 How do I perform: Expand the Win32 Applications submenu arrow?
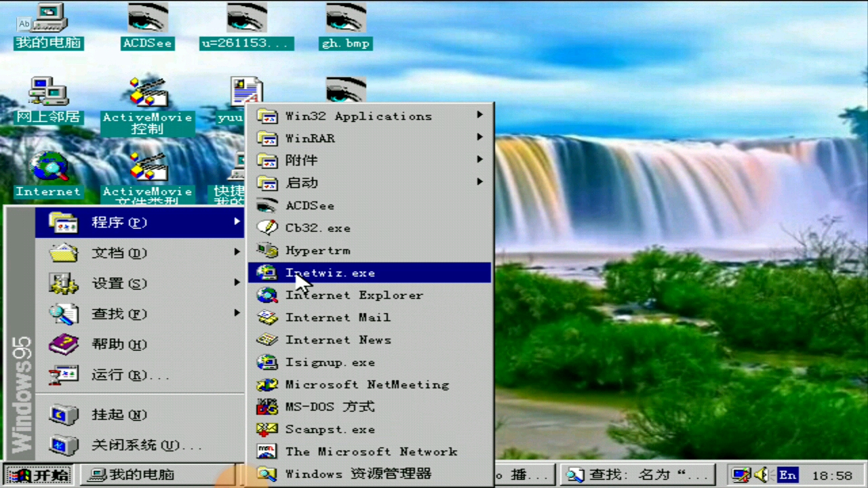tap(479, 115)
